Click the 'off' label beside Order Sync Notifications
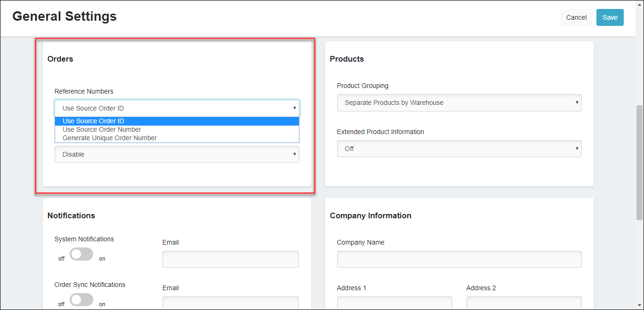 click(x=61, y=304)
